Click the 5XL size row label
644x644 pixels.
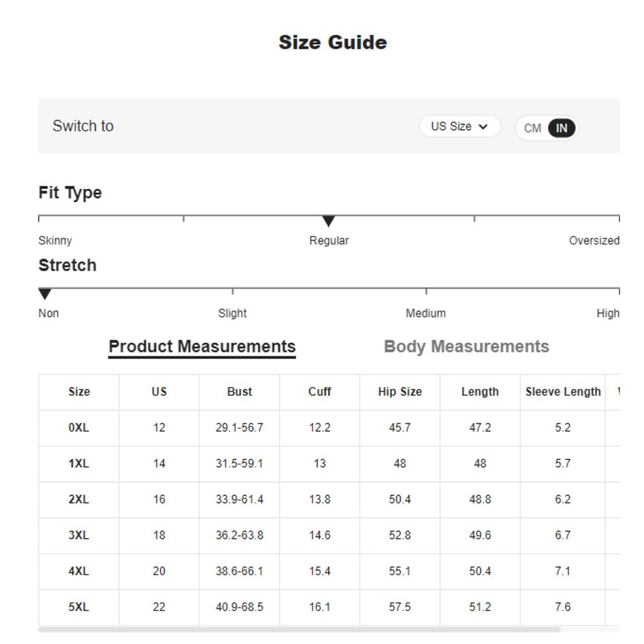tap(79, 607)
